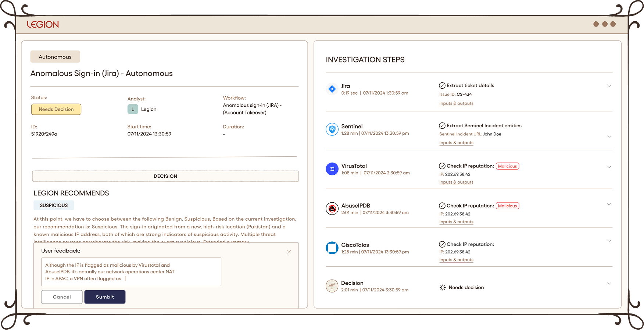Click the ID value 51920f249a
The width and height of the screenshot is (644, 330).
44,134
